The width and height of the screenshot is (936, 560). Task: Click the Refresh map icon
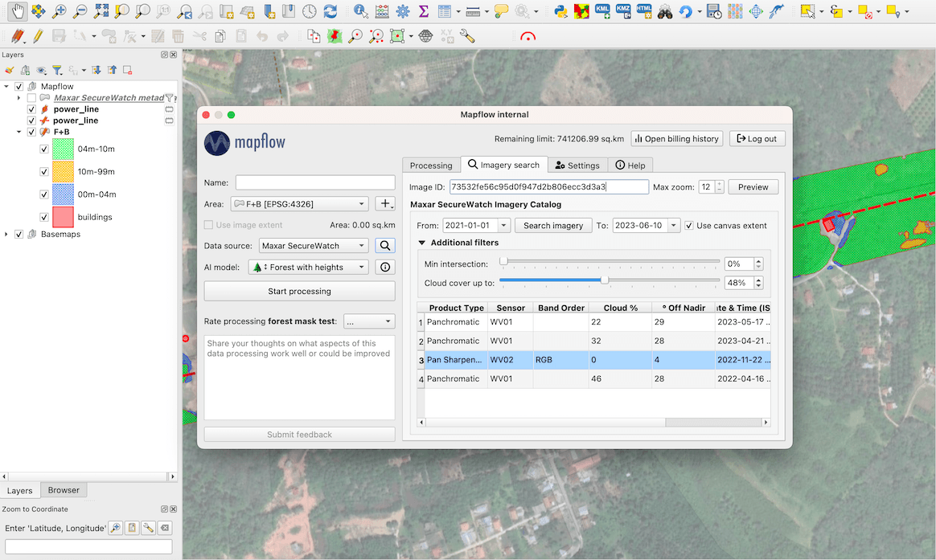pos(330,10)
